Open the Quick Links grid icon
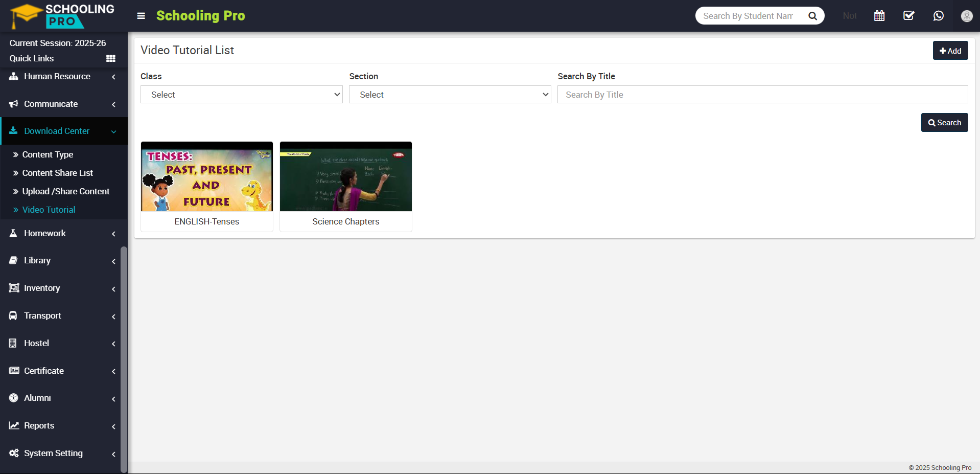 click(111, 58)
